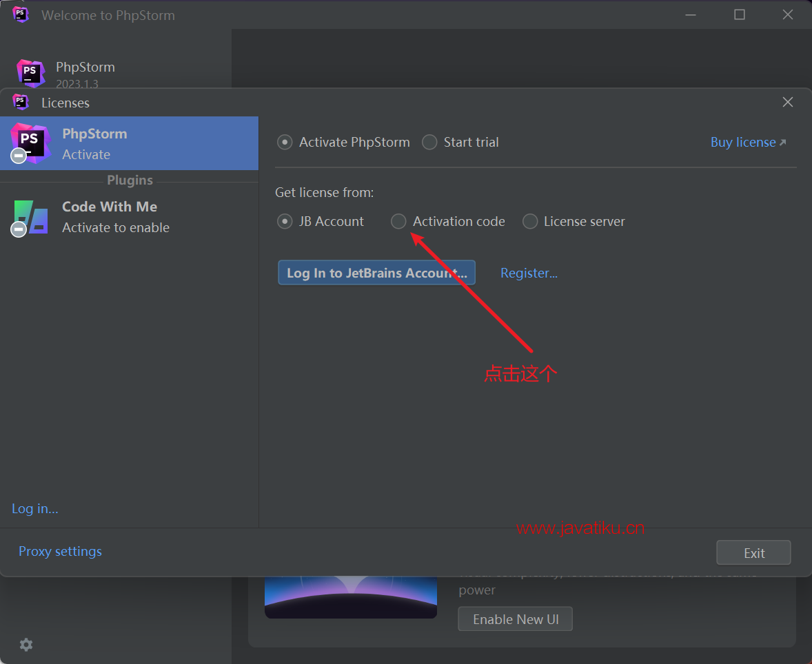Viewport: 812px width, 664px height.
Task: Open the Register link
Action: (529, 273)
